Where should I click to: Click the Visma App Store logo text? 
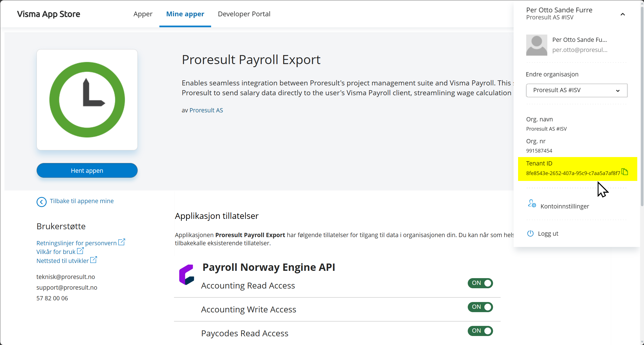pyautogui.click(x=49, y=14)
